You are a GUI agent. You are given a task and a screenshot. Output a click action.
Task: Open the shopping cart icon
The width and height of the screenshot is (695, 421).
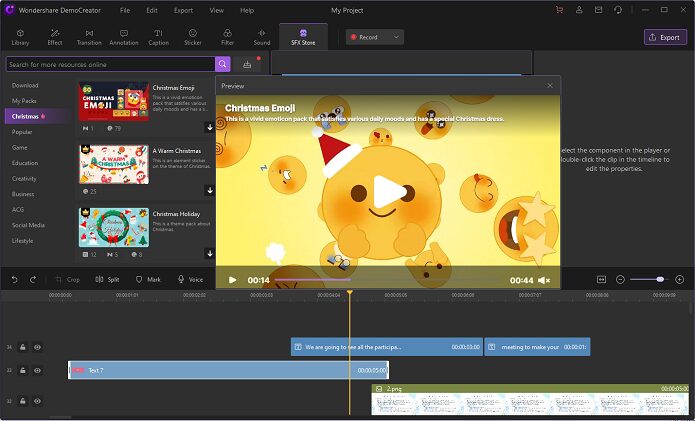559,10
